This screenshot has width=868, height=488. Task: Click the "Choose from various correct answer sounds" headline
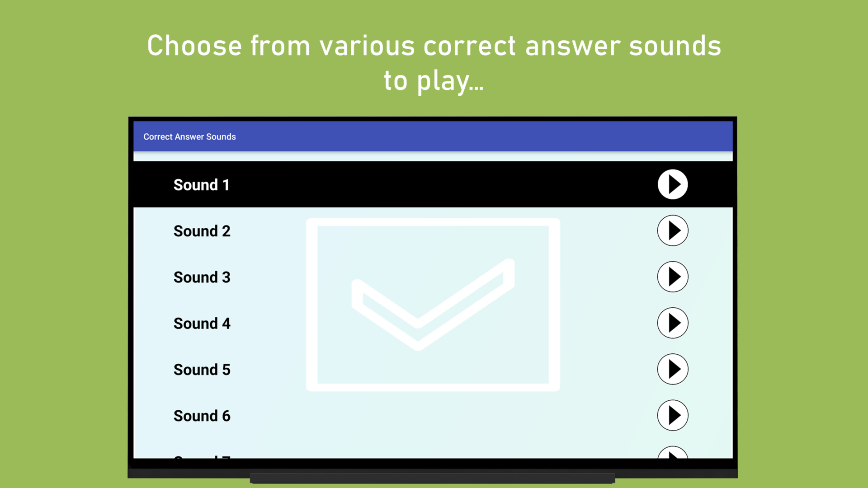434,46
